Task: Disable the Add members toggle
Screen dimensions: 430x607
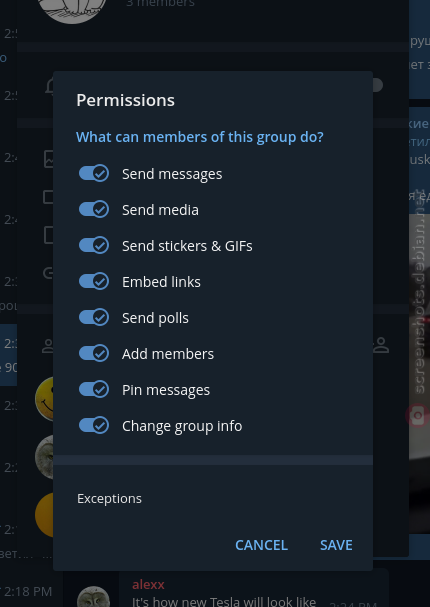Action: point(94,353)
